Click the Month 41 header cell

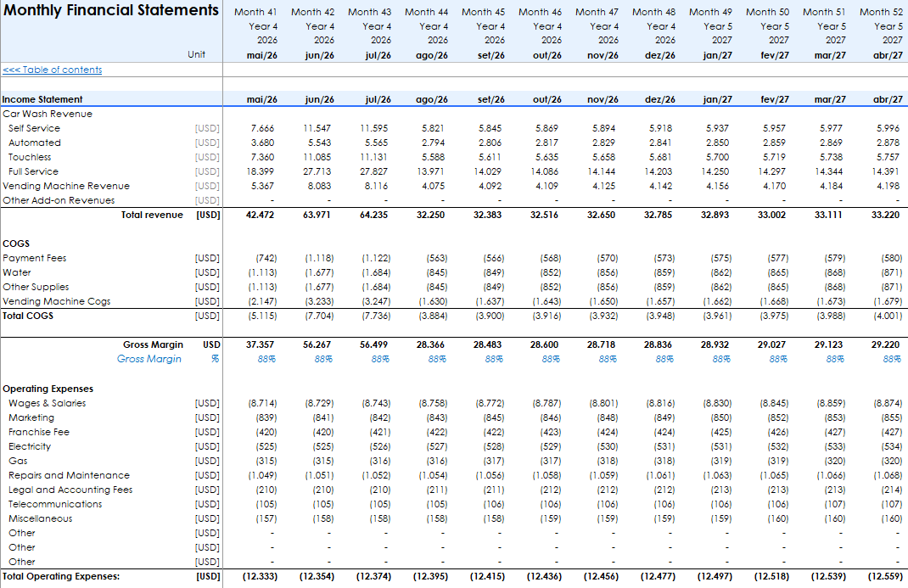pyautogui.click(x=255, y=12)
